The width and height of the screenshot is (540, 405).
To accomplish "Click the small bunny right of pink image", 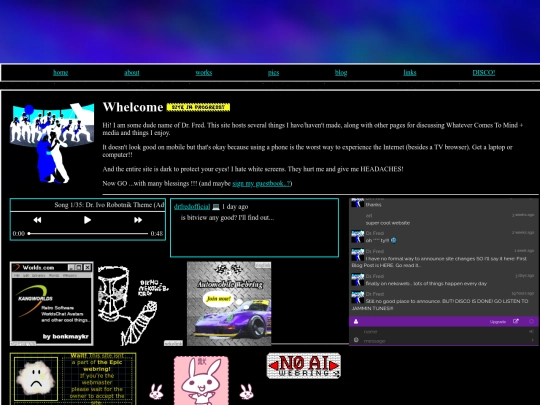I will click(x=247, y=392).
